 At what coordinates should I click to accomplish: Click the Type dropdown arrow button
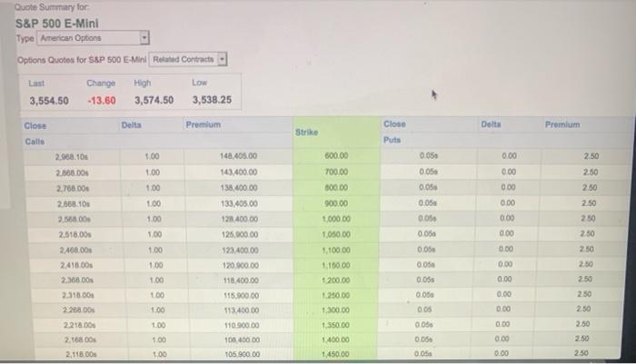(x=144, y=38)
